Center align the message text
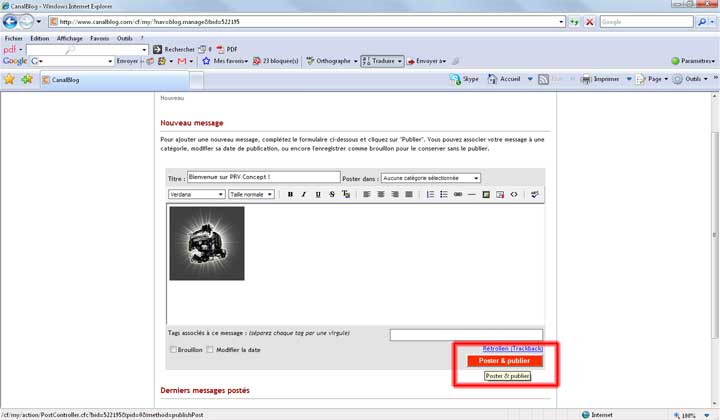Image resolution: width=720 pixels, height=420 pixels. click(x=381, y=195)
